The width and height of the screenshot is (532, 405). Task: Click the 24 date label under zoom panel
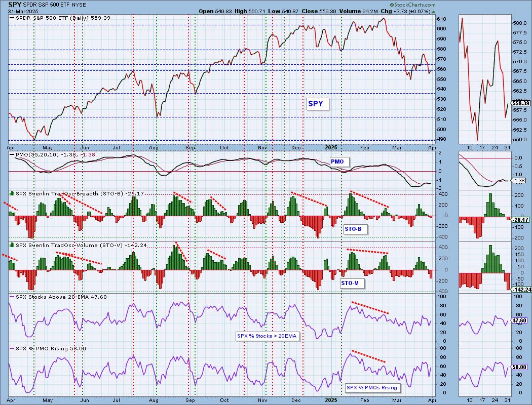(495, 148)
